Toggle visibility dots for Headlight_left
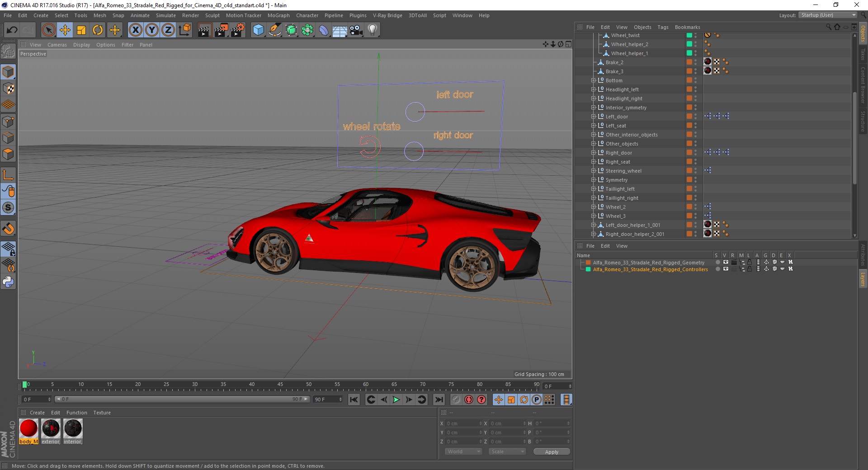The image size is (868, 470). [696, 89]
